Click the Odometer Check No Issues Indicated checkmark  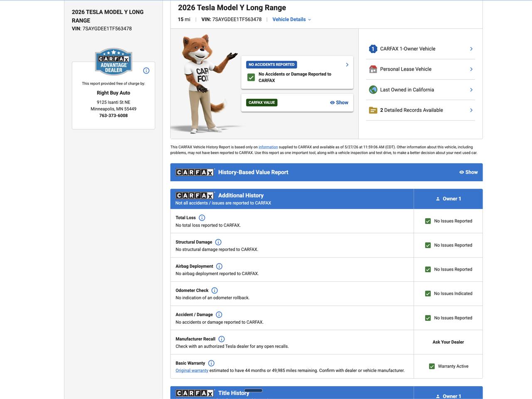[428, 293]
